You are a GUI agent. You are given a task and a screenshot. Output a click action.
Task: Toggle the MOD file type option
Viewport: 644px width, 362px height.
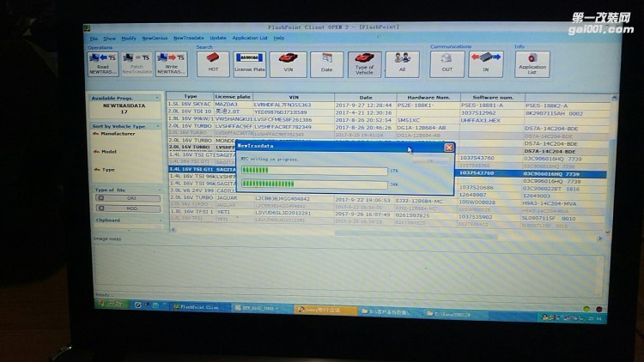coord(131,208)
